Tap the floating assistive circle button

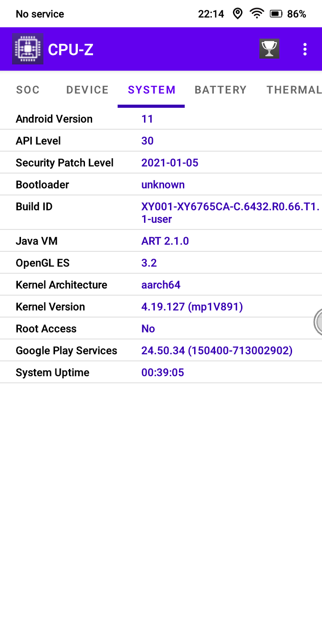pos(318,322)
